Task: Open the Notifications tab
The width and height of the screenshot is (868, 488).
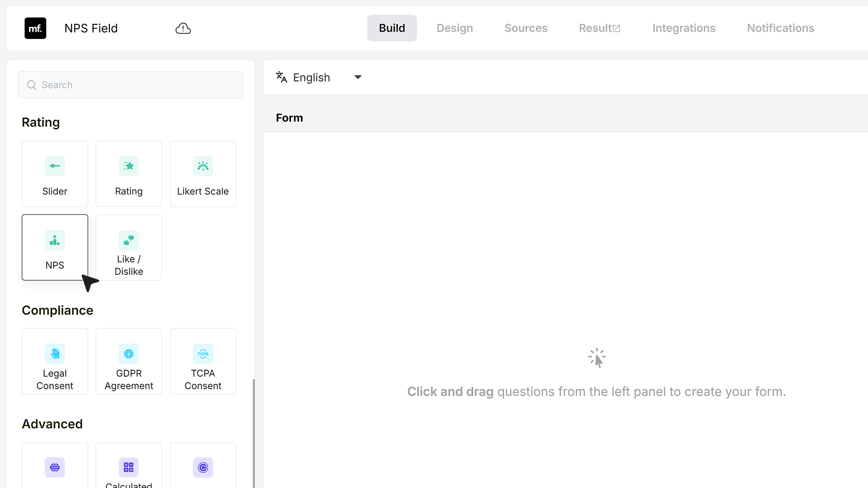Action: (x=780, y=28)
